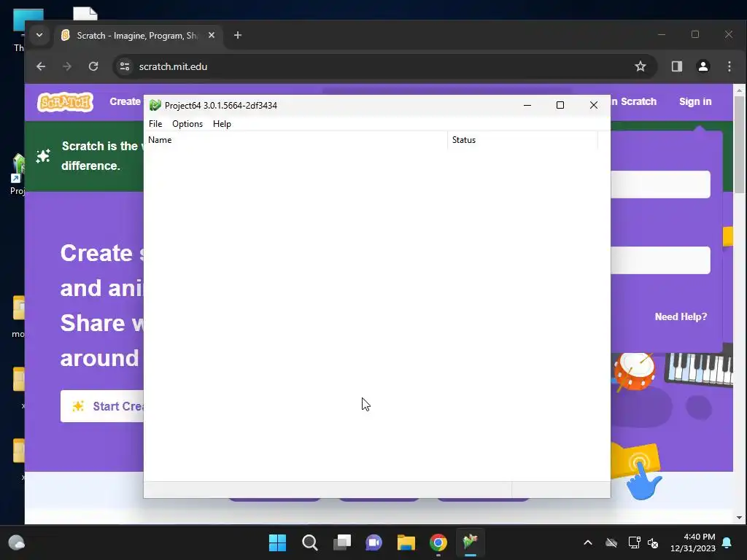Viewport: 747px width, 560px height.
Task: Click Project64 taskbar icon
Action: (471, 542)
